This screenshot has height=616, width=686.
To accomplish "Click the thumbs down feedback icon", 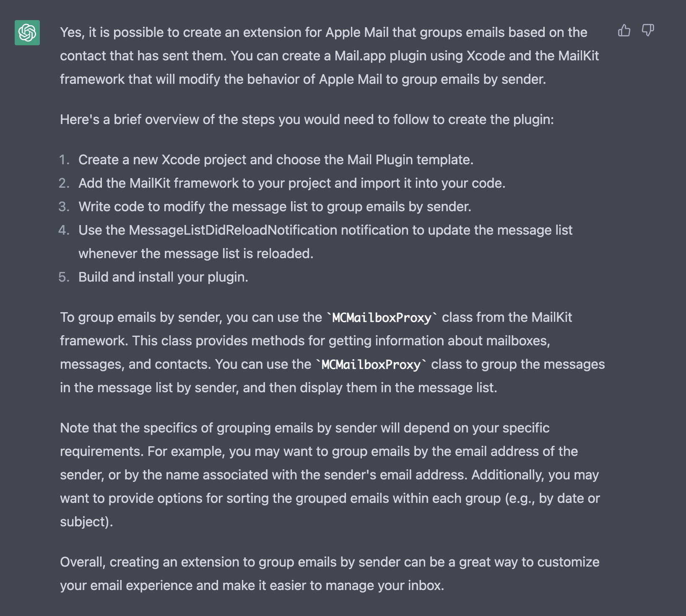I will 648,31.
